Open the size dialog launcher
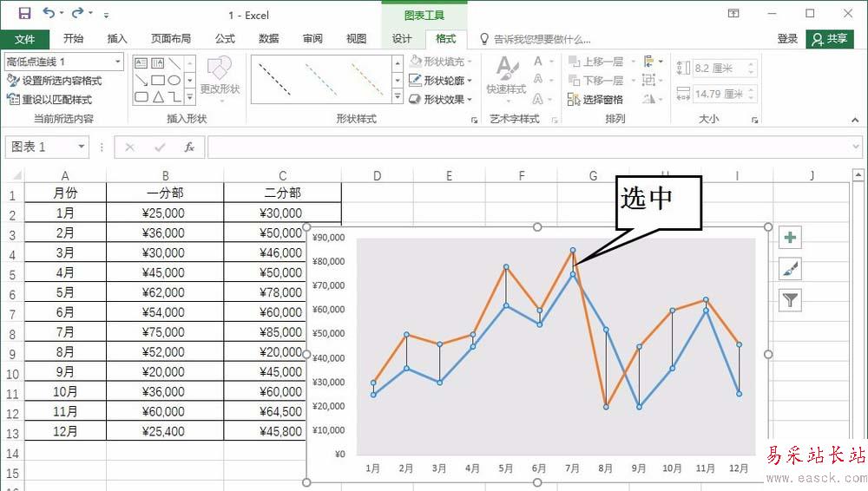 pyautogui.click(x=755, y=120)
